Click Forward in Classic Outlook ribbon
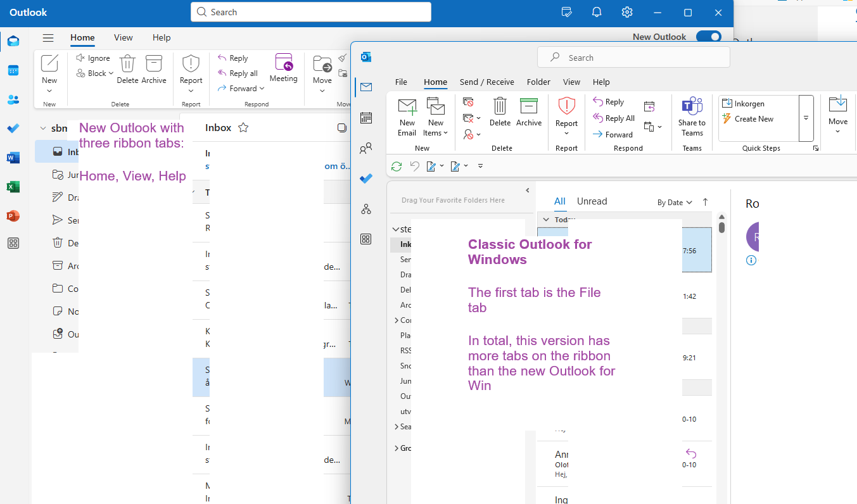 point(613,134)
